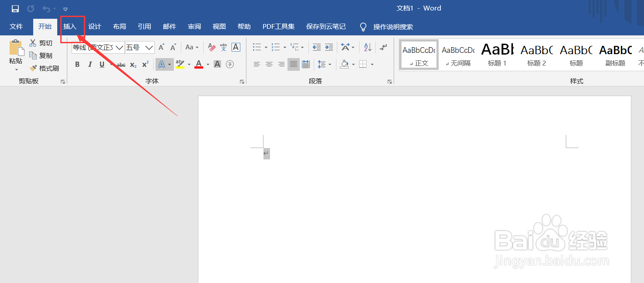Toggle character shading gray A
Screen dimensions: 644x283
point(218,65)
